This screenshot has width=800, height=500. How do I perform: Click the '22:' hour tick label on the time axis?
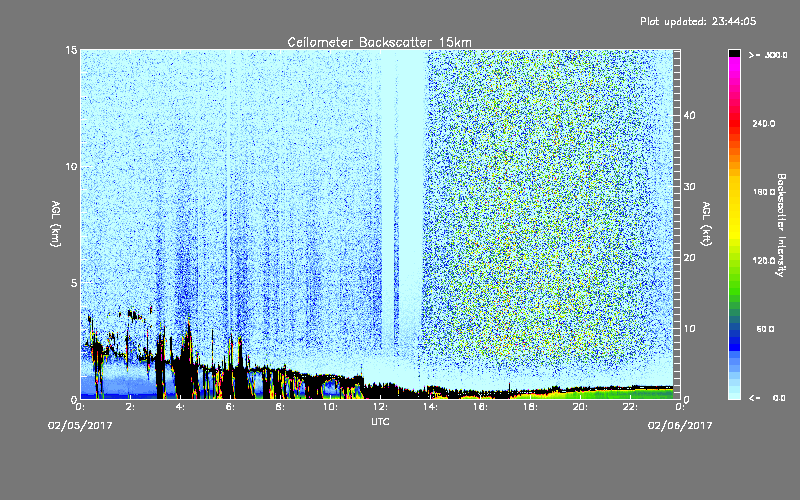tap(630, 407)
